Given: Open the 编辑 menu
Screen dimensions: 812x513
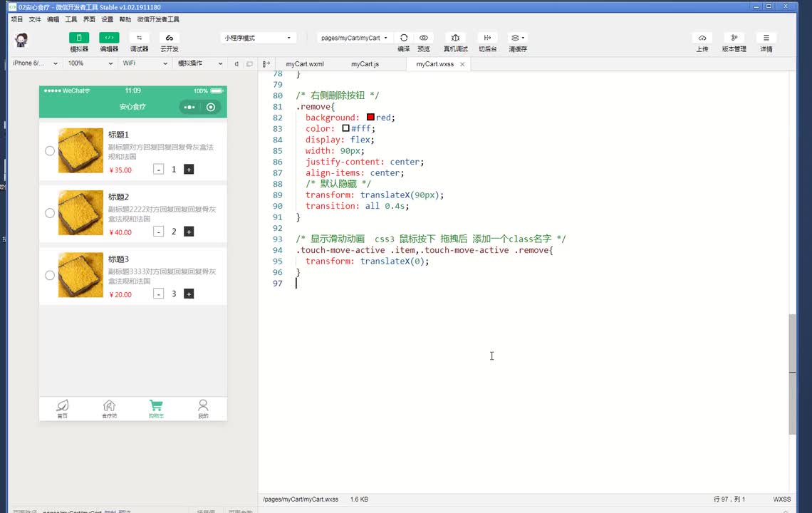Looking at the screenshot, I should (53, 19).
